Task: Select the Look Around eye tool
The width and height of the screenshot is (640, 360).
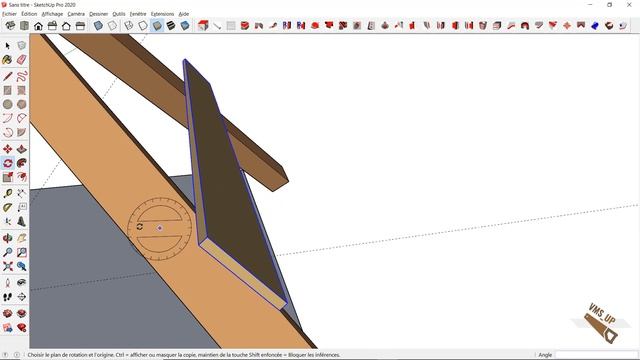Action: (x=22, y=282)
